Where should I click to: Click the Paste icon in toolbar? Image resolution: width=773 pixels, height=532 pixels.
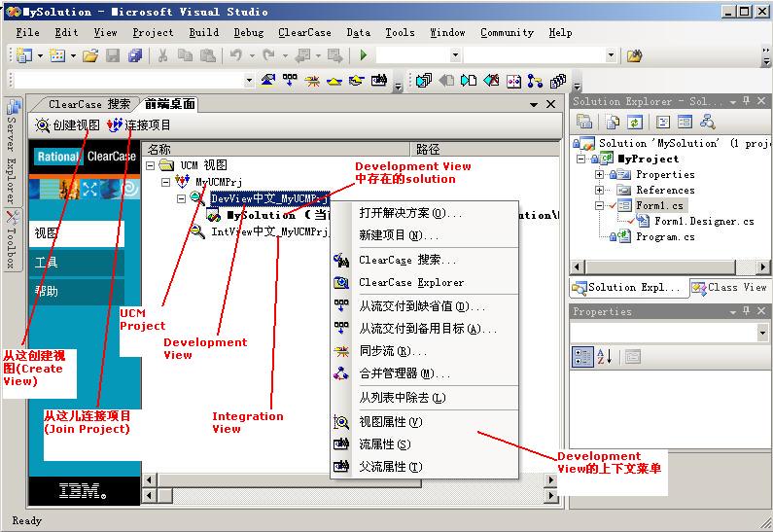(x=207, y=55)
